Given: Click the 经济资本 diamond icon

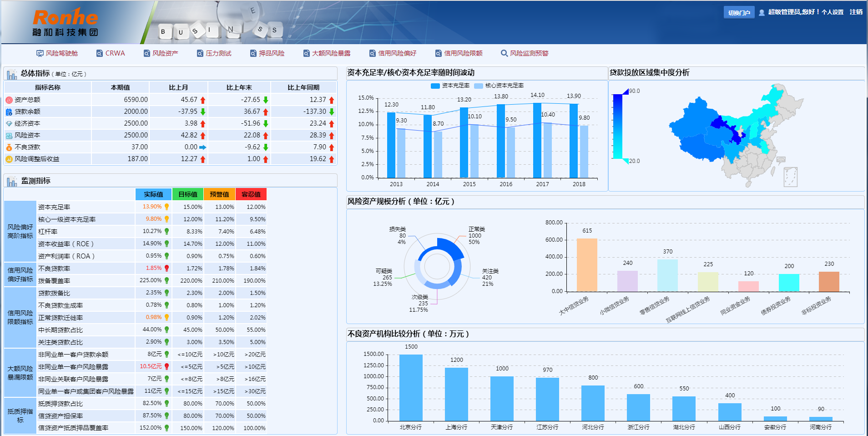Looking at the screenshot, I should click(x=9, y=123).
